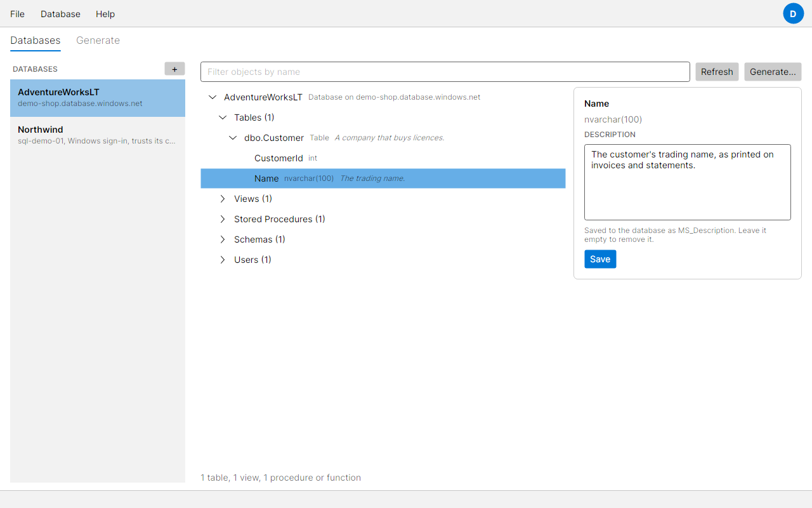Collapse the Tables (1) node

click(223, 117)
